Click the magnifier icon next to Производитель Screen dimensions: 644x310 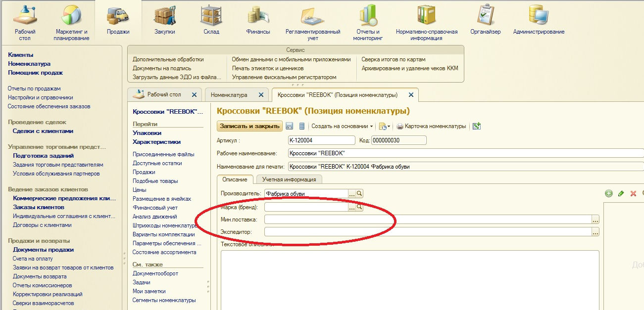click(360, 193)
